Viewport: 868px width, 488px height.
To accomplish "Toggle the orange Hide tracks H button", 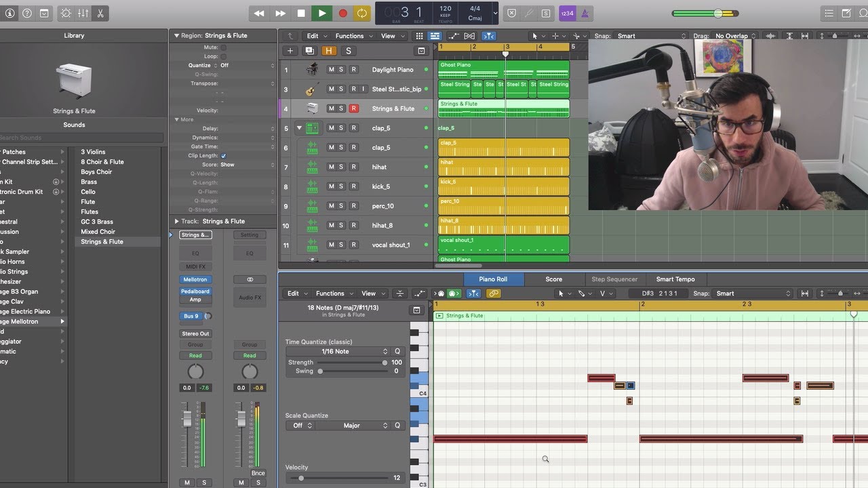I will click(x=329, y=51).
